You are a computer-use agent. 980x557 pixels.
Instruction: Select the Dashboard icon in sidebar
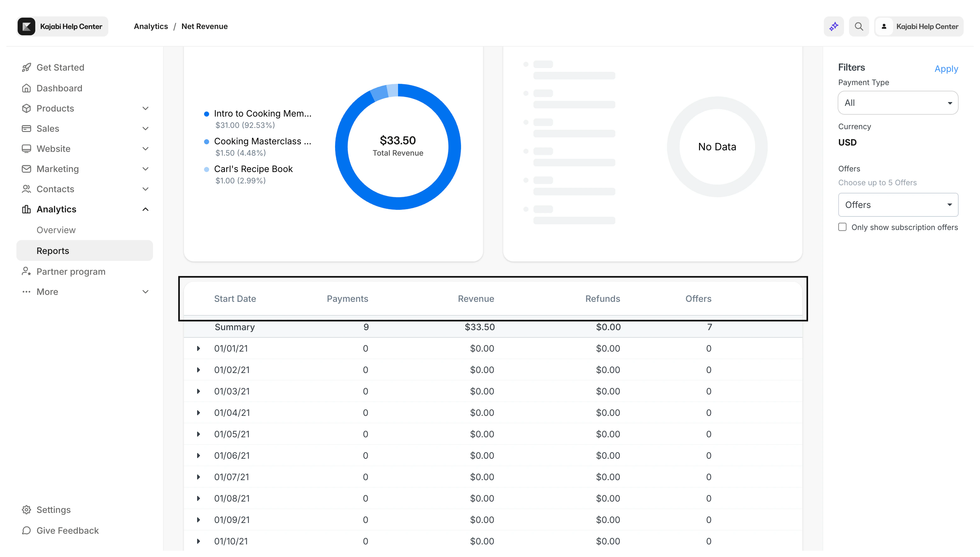[x=26, y=88]
